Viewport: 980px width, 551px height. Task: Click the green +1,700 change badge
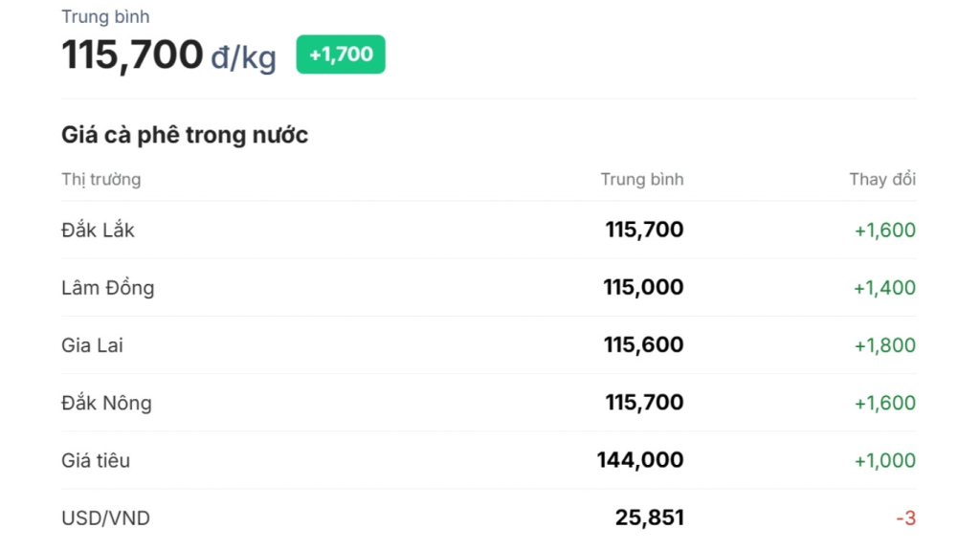pos(341,55)
